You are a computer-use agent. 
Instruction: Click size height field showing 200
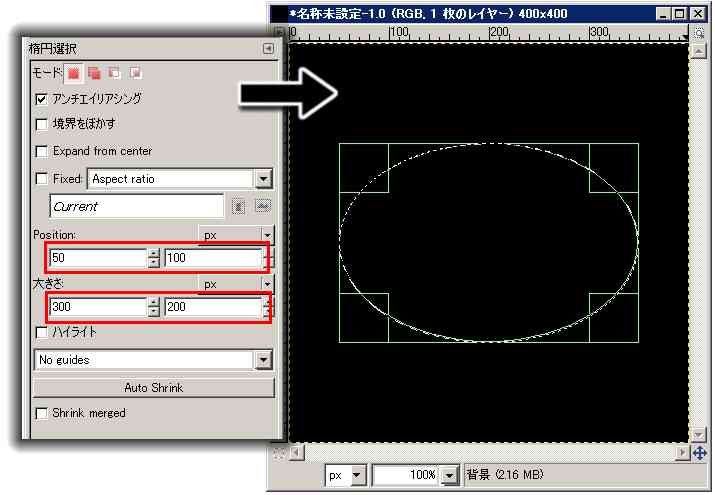213,307
